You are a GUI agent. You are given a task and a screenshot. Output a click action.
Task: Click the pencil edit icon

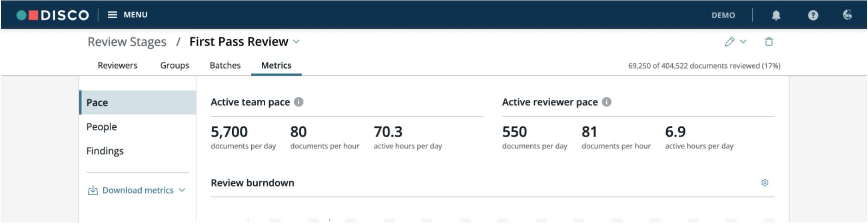click(730, 42)
